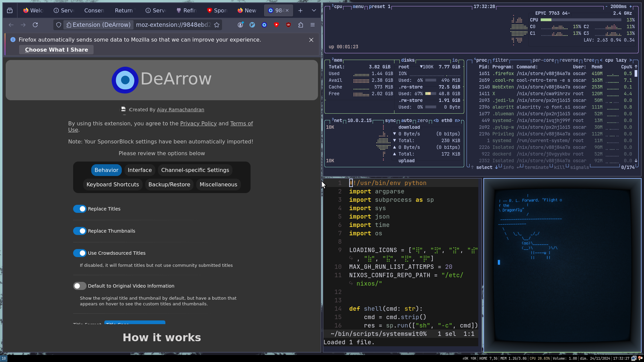Viewport: 644px width, 362px height.
Task: Increase btop update interval with plus
Action: [631, 6]
